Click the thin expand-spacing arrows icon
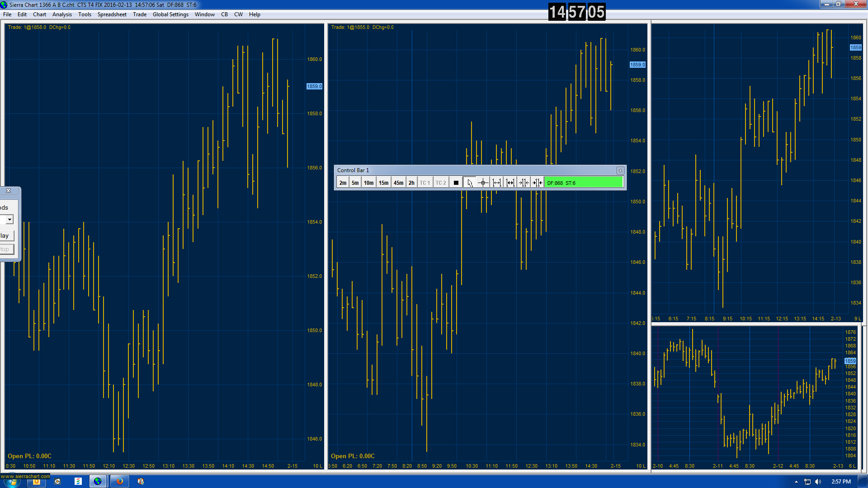This screenshot has height=488, width=868. (497, 183)
